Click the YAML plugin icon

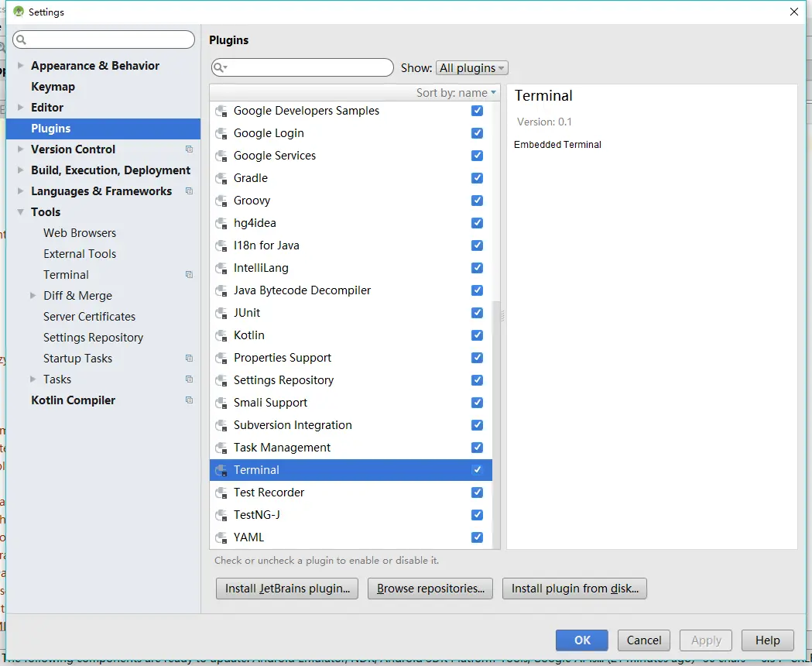coord(221,537)
